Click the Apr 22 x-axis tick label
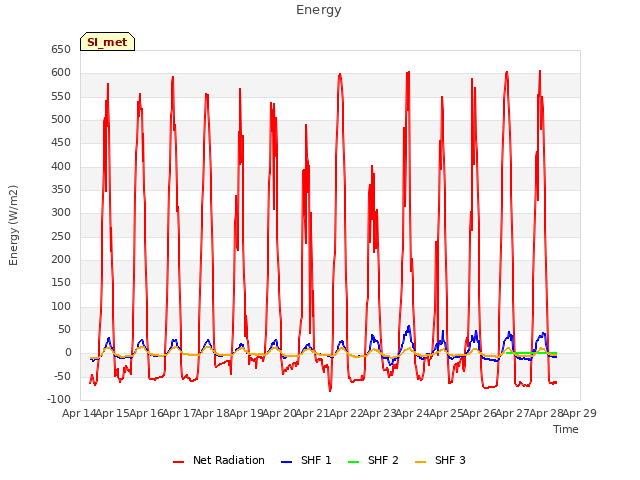Screen dimensions: 640x480 click(346, 413)
